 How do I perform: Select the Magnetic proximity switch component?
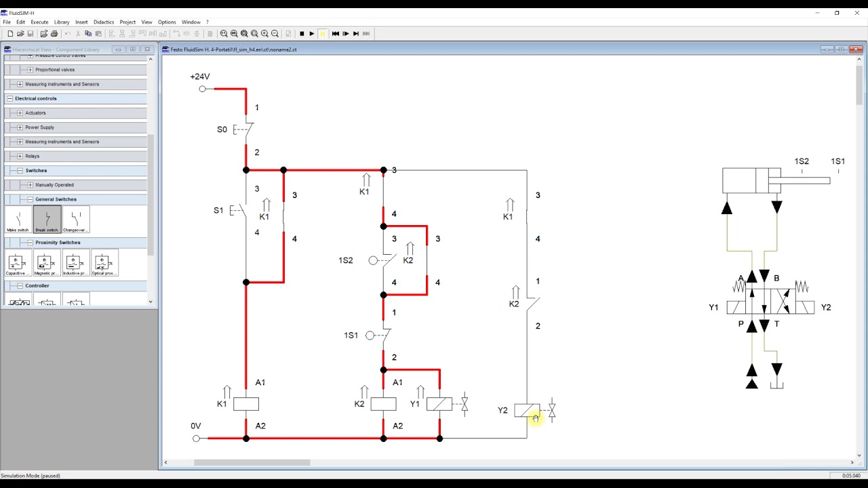pyautogui.click(x=47, y=263)
